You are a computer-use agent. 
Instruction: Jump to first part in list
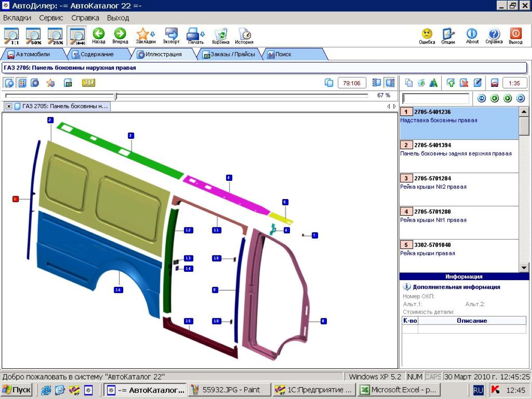point(481,98)
